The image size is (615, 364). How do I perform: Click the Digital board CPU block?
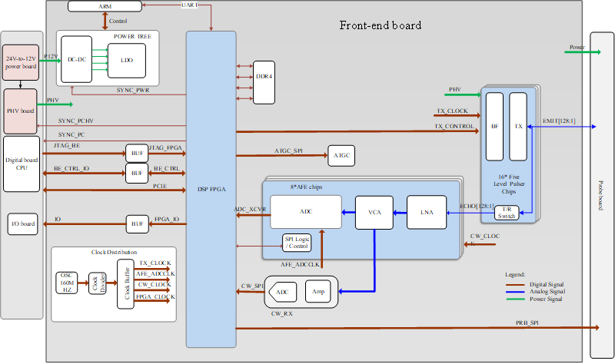(22, 164)
